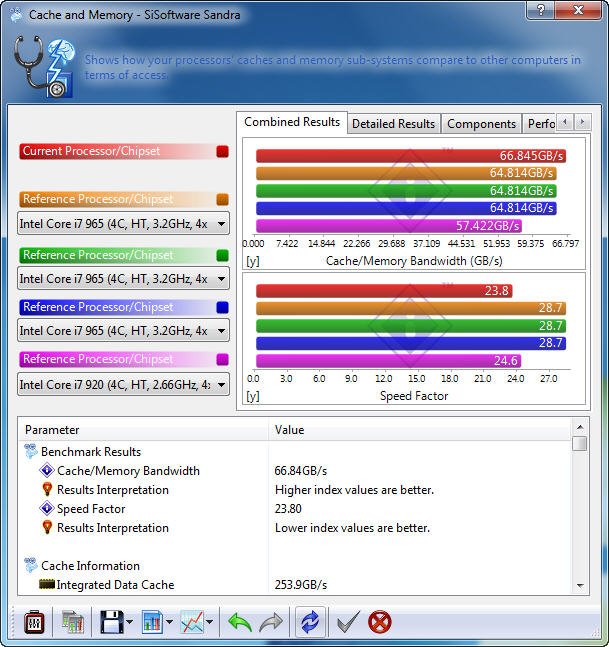
Task: Click the '23.80' value
Action: pos(288,509)
